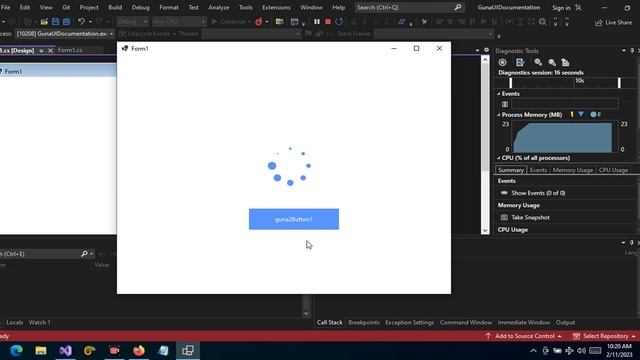Open Diagnostic Tools settings gear
This screenshot has height=360, width=640.
pos(502,62)
